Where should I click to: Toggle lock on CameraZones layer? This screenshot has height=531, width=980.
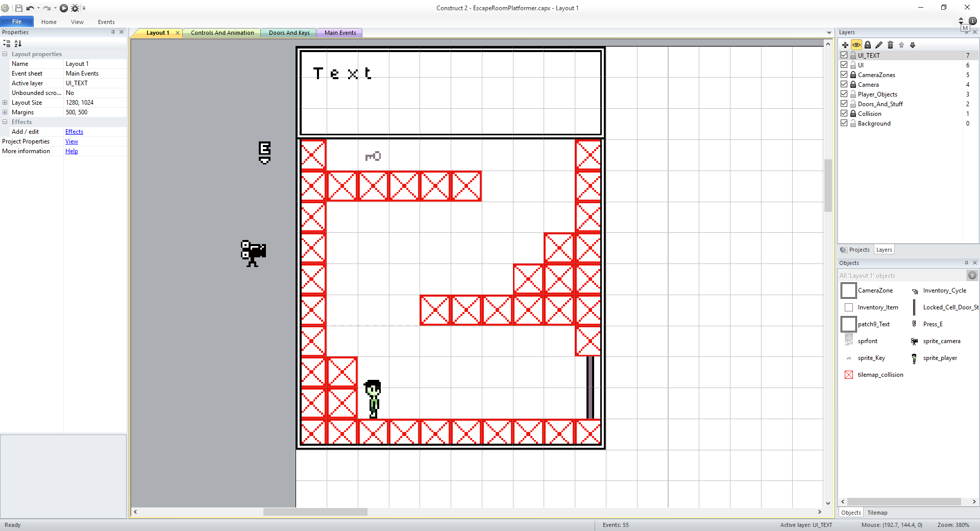[x=853, y=75]
